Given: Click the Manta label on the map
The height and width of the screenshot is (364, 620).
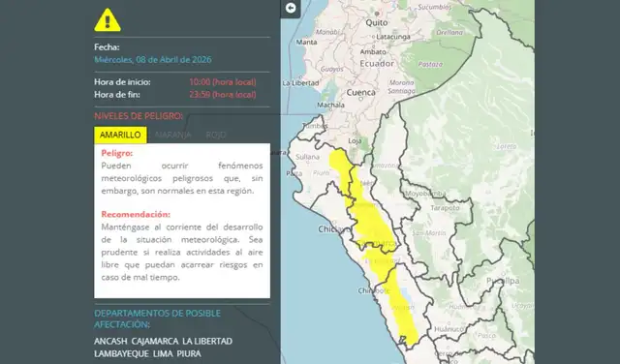Looking at the screenshot, I should pyautogui.click(x=306, y=42).
